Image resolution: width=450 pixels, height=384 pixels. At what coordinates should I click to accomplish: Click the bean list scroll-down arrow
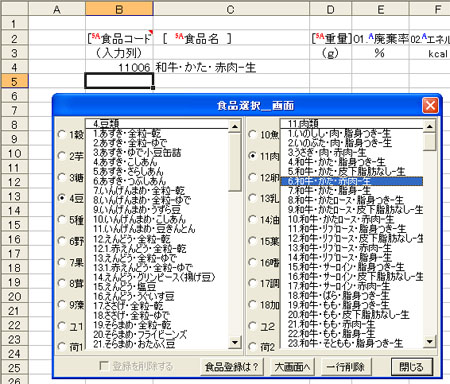(235, 342)
